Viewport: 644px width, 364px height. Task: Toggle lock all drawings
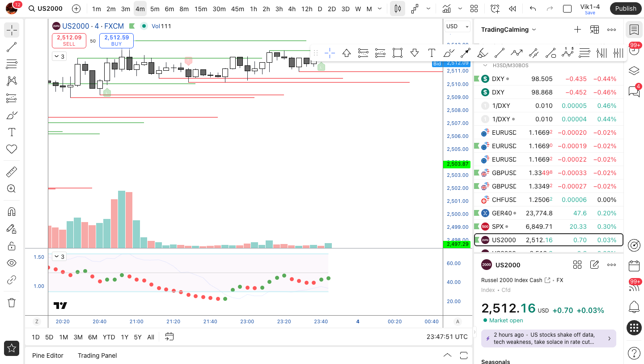12,246
